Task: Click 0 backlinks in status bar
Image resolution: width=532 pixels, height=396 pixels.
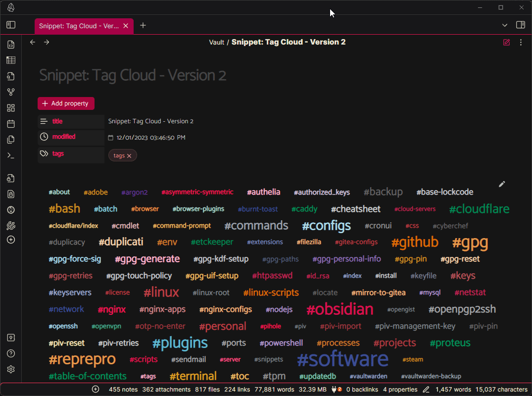Action: [362, 390]
